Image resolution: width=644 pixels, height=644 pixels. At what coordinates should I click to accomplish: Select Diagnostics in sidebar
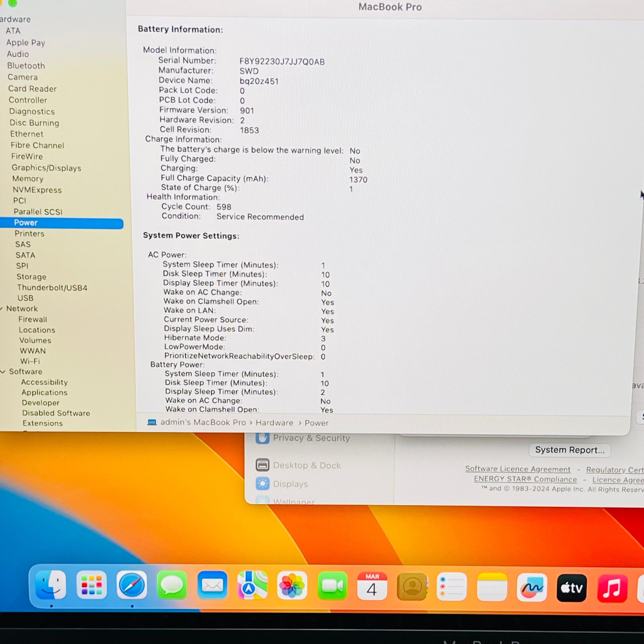pos(32,111)
